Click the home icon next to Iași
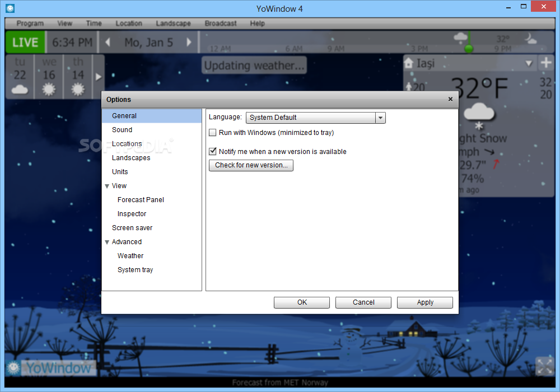Viewport: 560px width, 392px height. click(409, 63)
